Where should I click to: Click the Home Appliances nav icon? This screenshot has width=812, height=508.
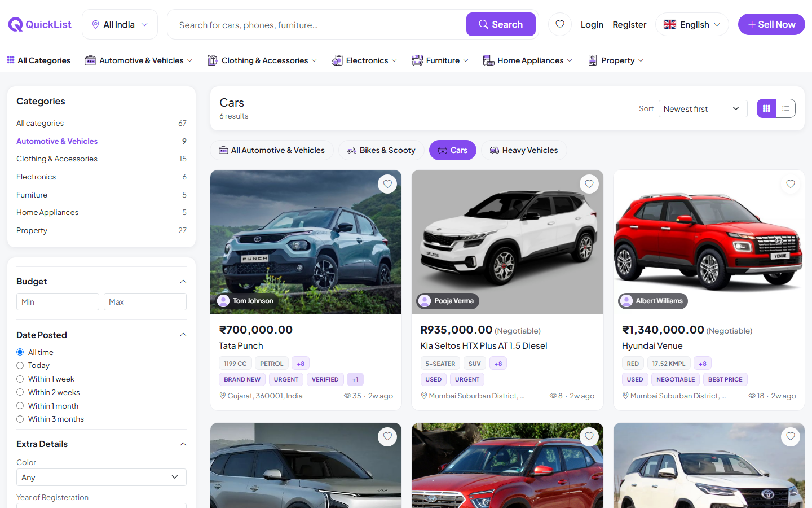[x=489, y=60]
